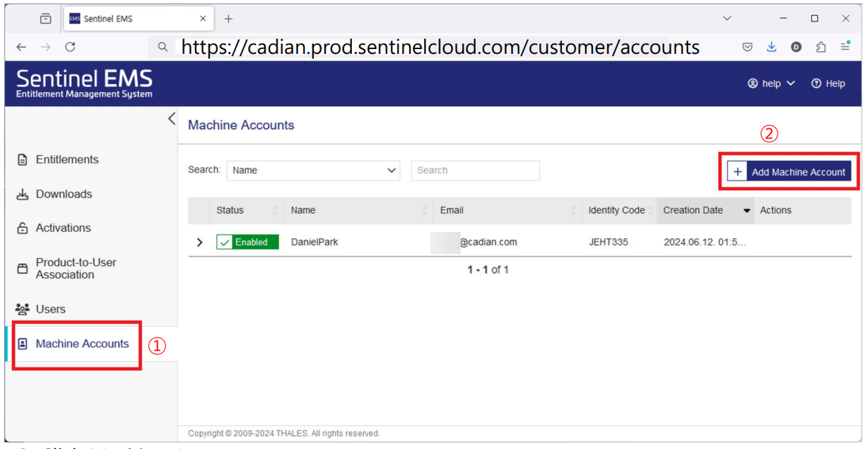
Task: Click the 1 - 1 of 1 pagination text
Action: click(488, 270)
